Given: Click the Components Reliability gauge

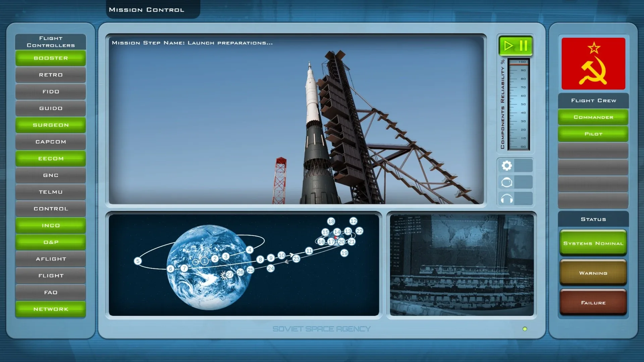Looking at the screenshot, I should pos(518,105).
